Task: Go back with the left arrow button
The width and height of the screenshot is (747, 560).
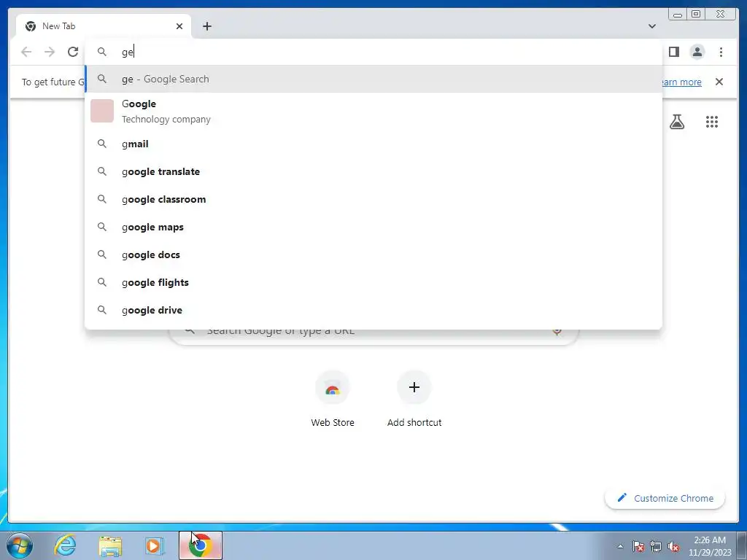Action: click(26, 52)
